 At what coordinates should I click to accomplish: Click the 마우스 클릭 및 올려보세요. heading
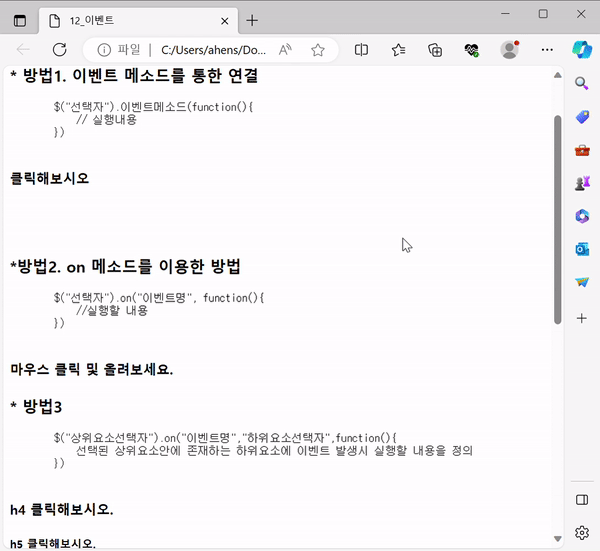click(x=91, y=369)
